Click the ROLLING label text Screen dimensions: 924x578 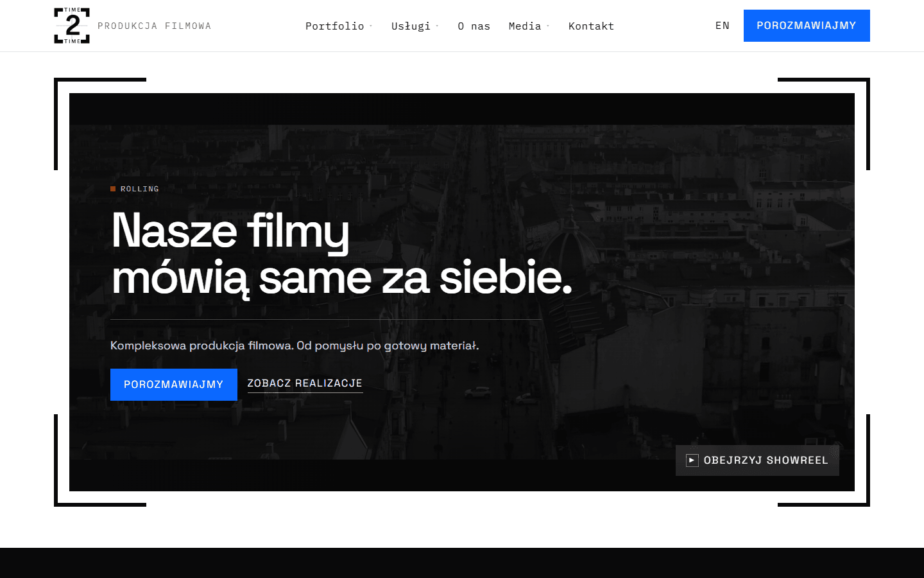140,189
